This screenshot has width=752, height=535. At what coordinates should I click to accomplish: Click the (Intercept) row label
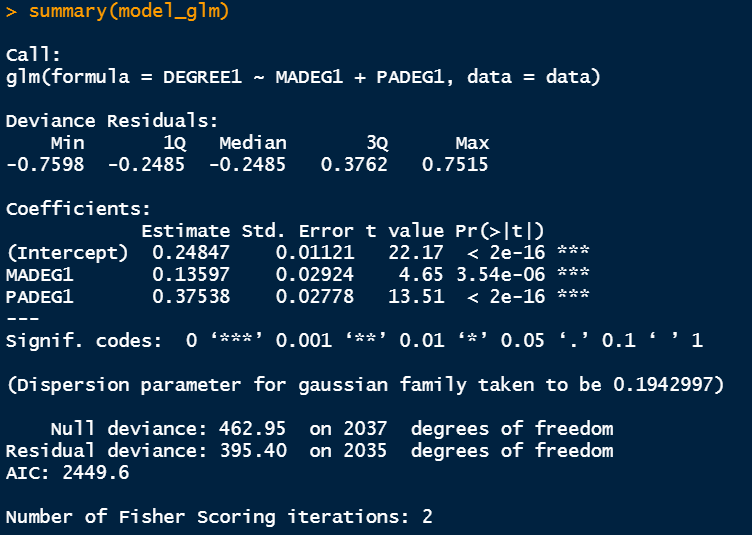pyautogui.click(x=66, y=252)
